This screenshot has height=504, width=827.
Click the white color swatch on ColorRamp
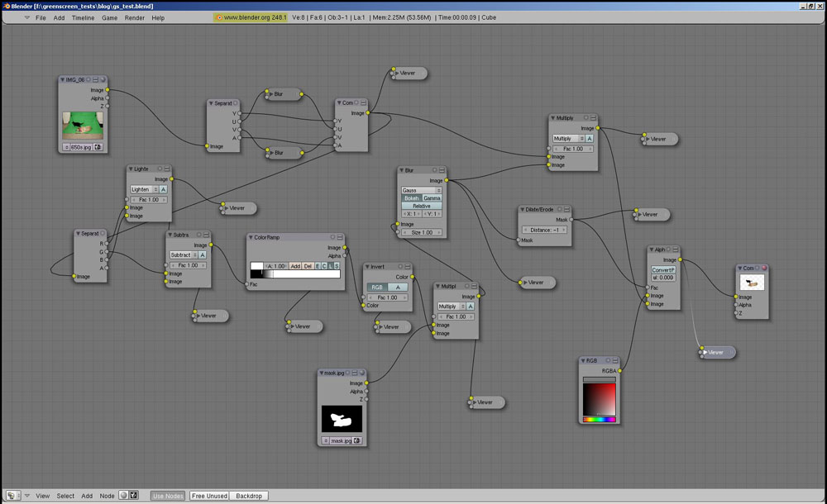257,266
